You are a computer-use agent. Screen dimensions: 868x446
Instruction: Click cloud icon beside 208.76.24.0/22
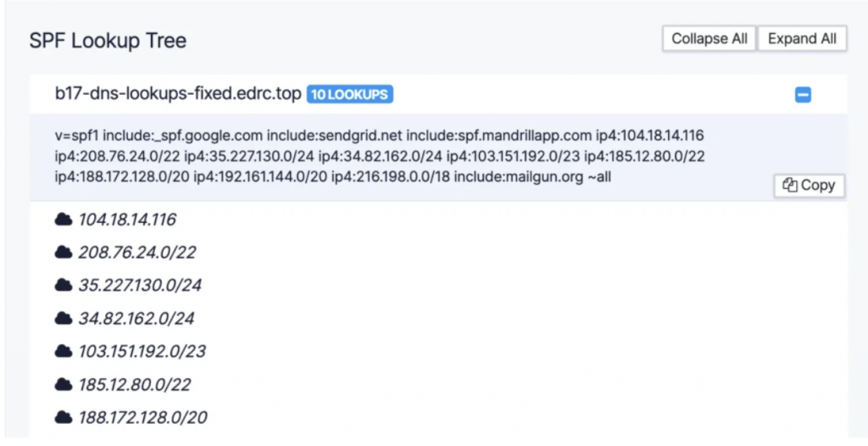click(x=64, y=253)
